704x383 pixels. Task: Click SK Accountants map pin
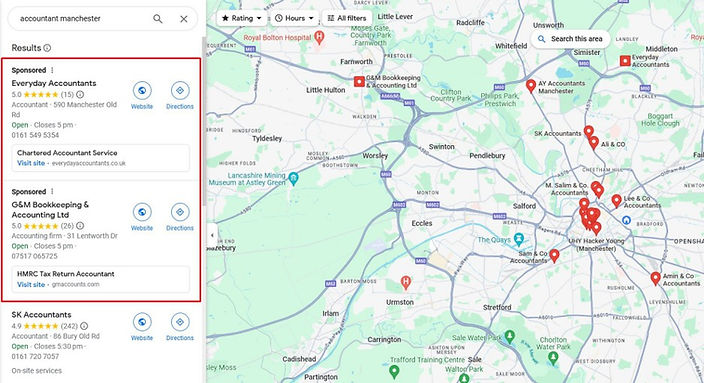coord(588,132)
